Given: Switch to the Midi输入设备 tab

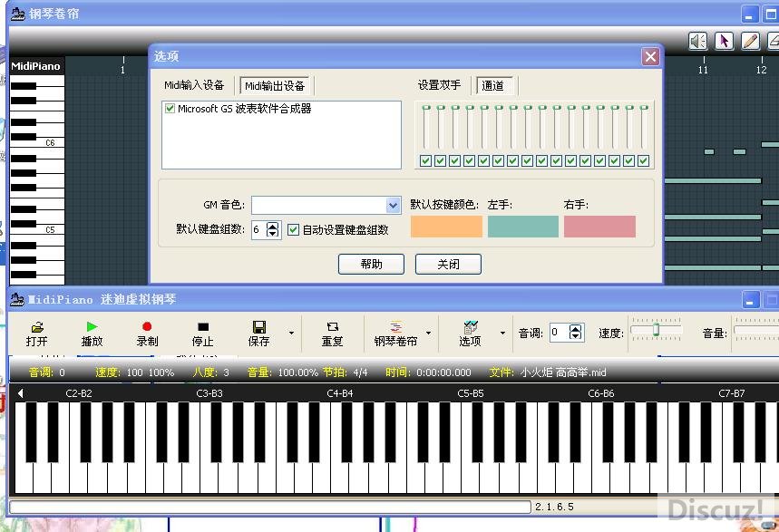Looking at the screenshot, I should tap(194, 85).
